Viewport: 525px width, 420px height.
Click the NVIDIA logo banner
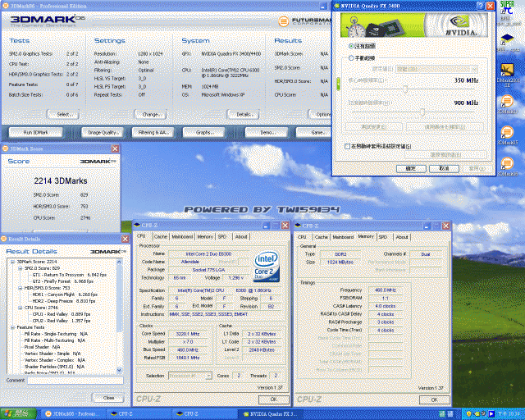[x=413, y=25]
